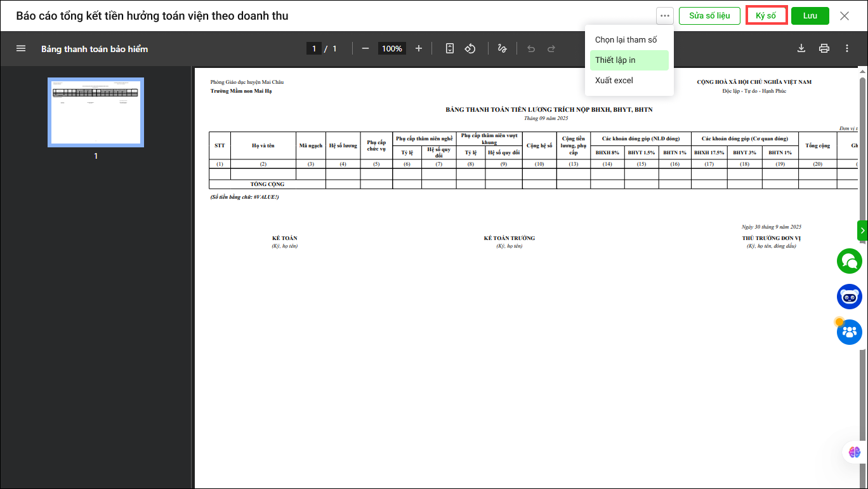This screenshot has height=489, width=868.
Task: Click the fit to page icon
Action: [450, 48]
